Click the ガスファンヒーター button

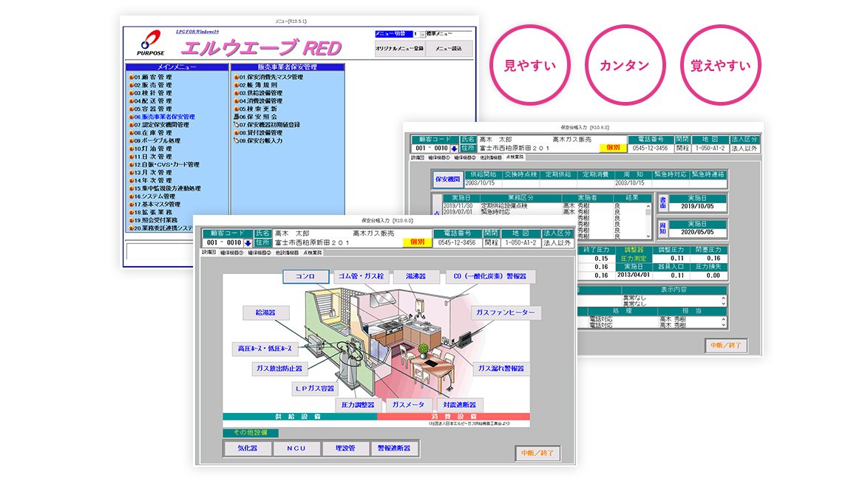click(x=506, y=313)
